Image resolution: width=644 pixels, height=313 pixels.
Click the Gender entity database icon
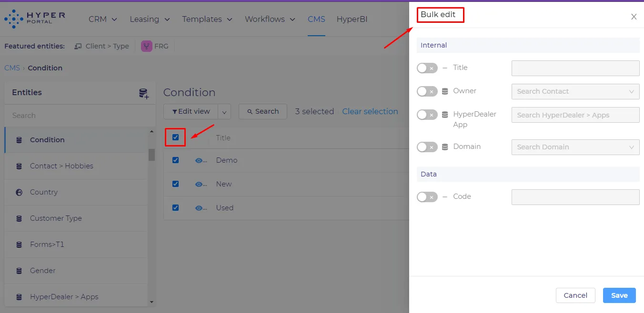point(19,271)
